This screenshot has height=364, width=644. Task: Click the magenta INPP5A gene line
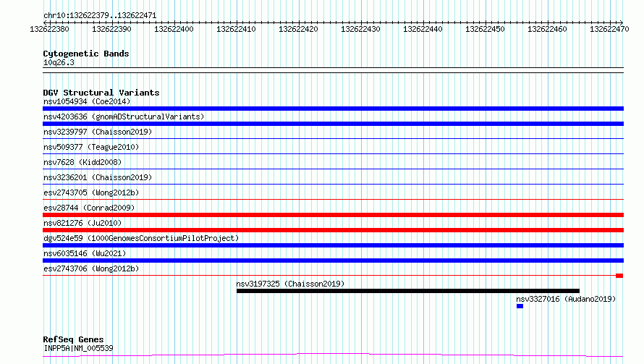point(333,355)
